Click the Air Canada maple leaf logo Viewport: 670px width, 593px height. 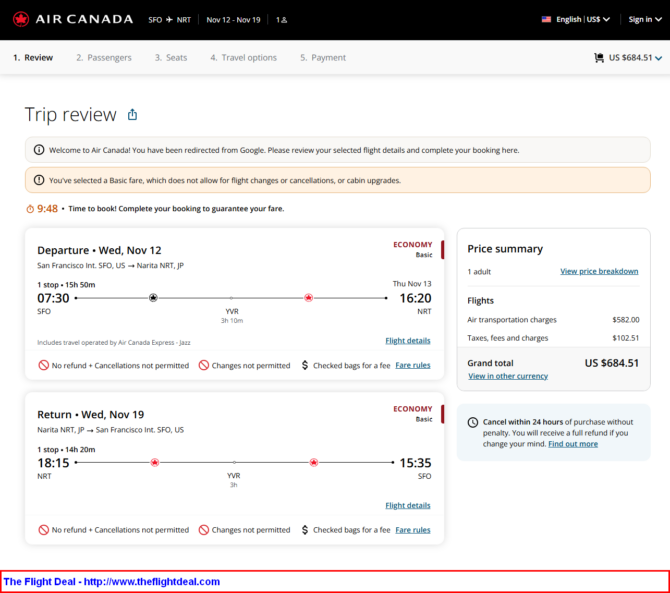tap(21, 19)
